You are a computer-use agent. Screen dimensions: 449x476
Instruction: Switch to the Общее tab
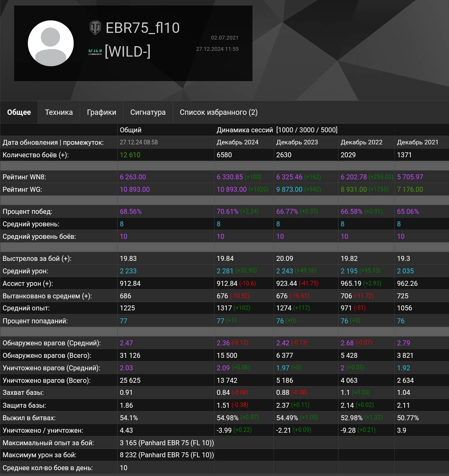pos(19,112)
